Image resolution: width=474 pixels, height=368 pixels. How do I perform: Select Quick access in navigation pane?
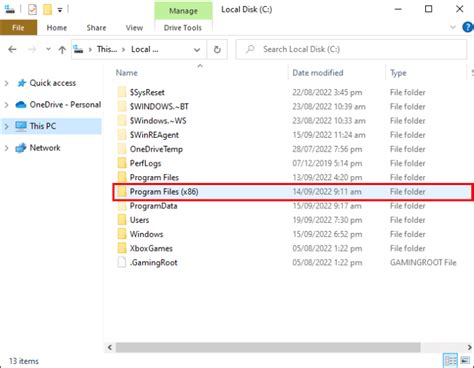[53, 83]
